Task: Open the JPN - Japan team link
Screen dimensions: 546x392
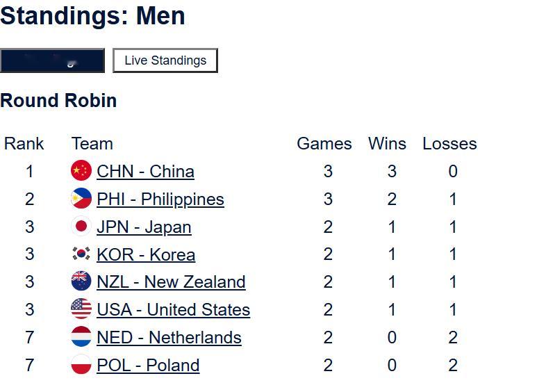Action: 144,227
